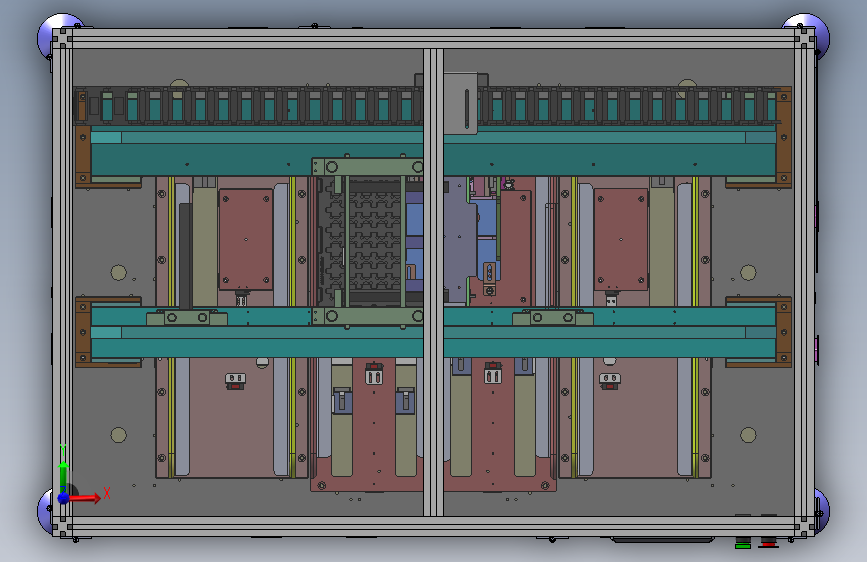Select the black tray with puzzle-shaped pockets

(x=374, y=241)
